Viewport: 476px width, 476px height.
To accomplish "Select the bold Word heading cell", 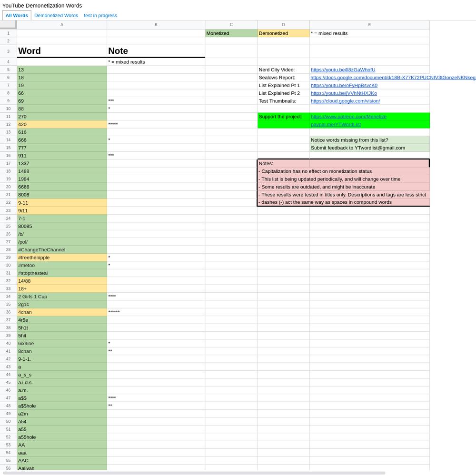I will click(62, 51).
